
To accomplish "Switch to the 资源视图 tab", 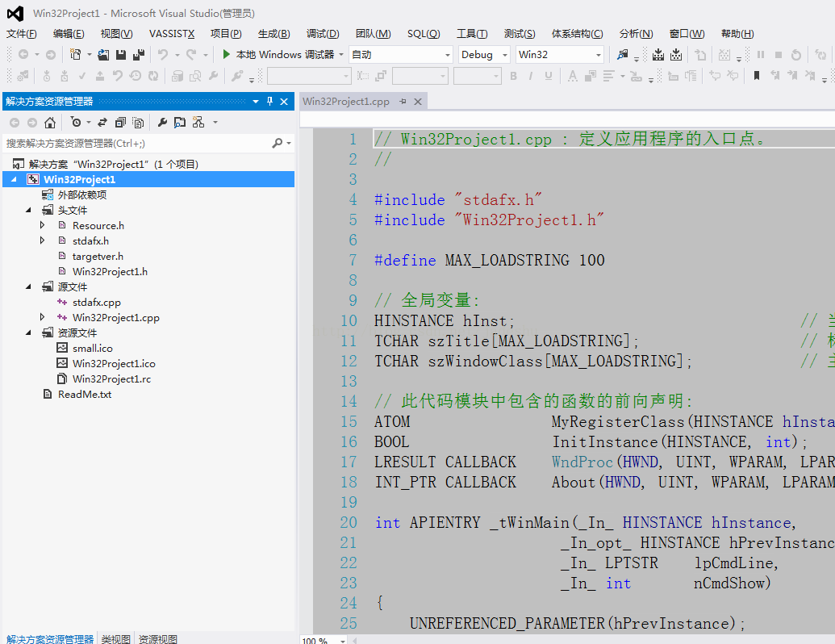I will tap(157, 638).
